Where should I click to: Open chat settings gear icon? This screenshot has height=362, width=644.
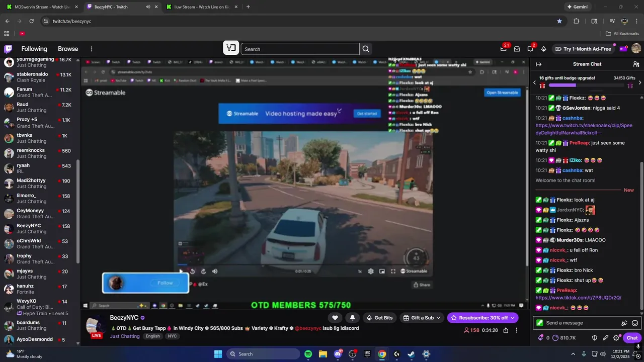point(617,338)
